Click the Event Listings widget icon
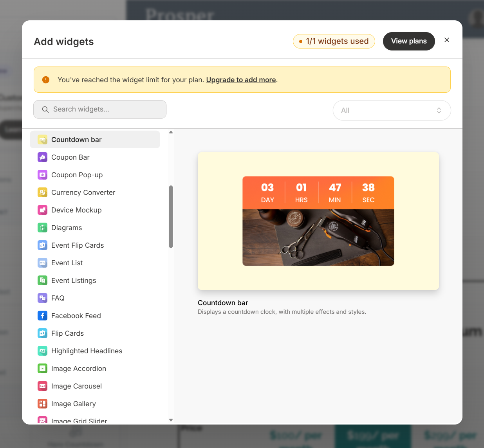The height and width of the screenshot is (448, 484). [42, 281]
